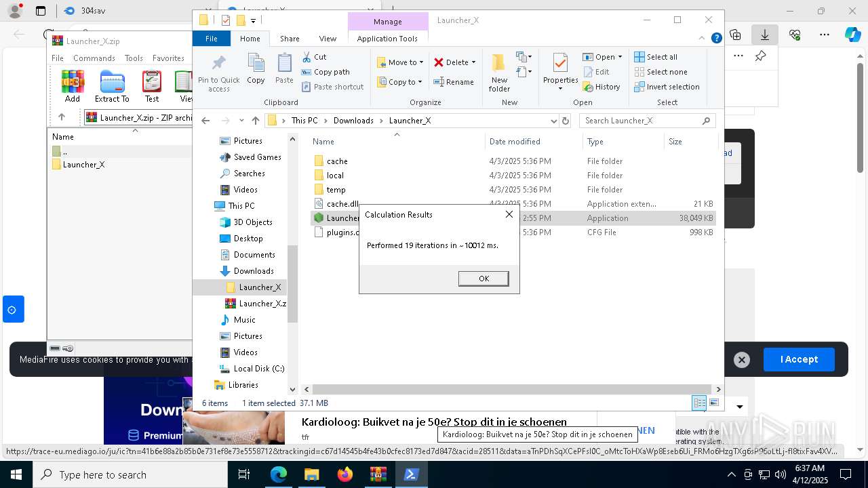The width and height of the screenshot is (868, 488).
Task: Click History in Open group
Action: pos(601,87)
